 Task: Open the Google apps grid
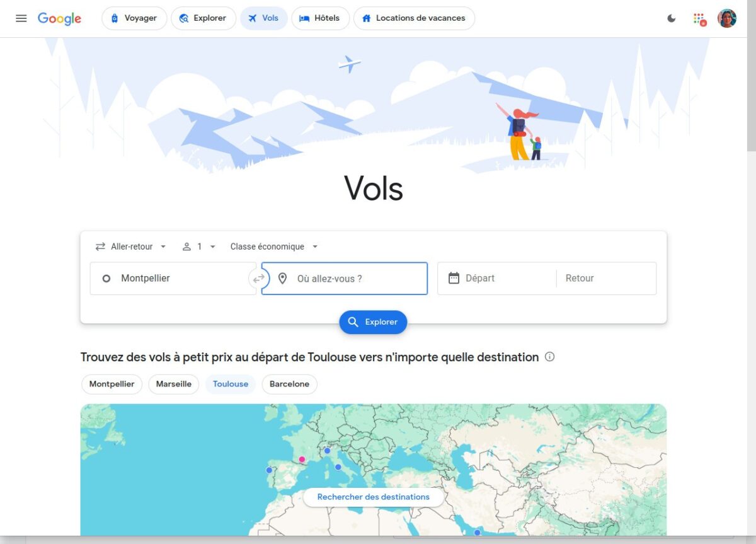tap(699, 19)
